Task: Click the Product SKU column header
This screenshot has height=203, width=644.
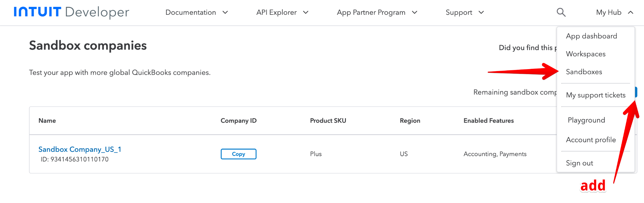Action: 328,121
